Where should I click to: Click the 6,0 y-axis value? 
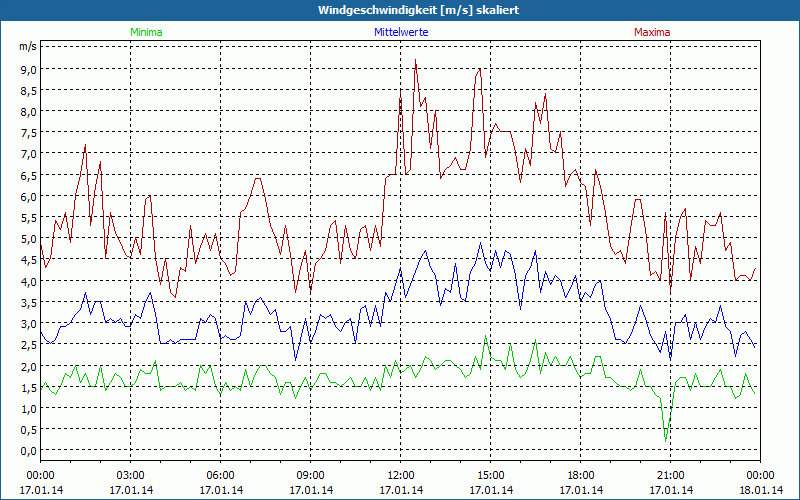[x=28, y=197]
